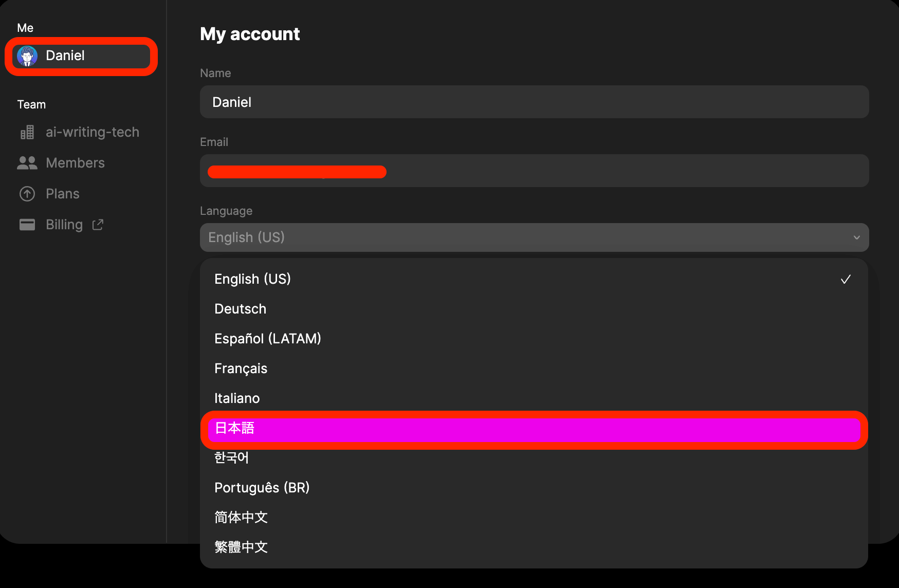
Task: Select Português (BR) language option
Action: pos(262,488)
